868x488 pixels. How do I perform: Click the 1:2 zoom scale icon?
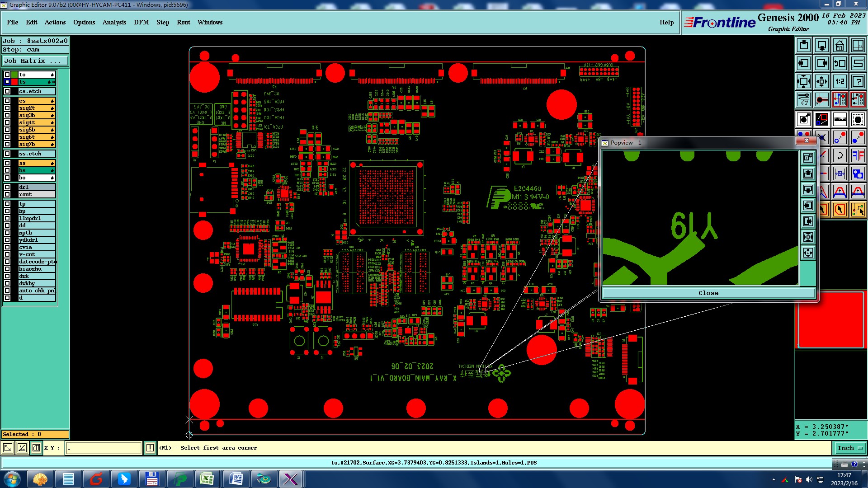[840, 81]
